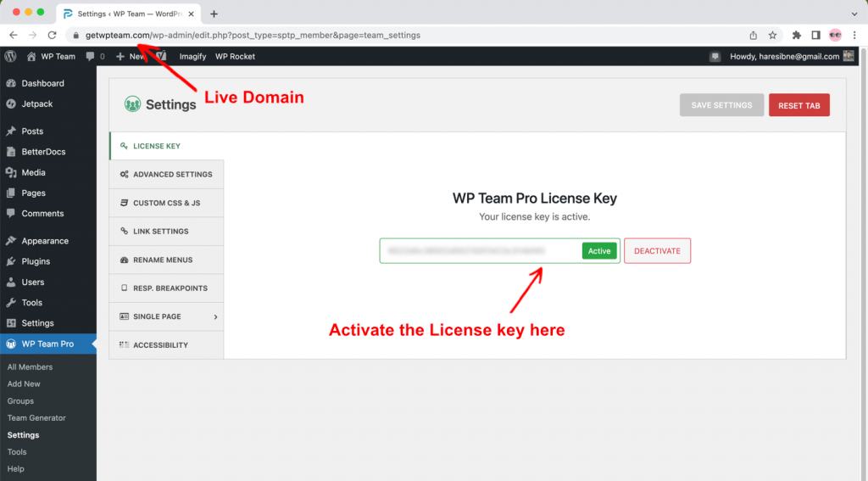Open Chrome three-dot menu

[x=854, y=36]
